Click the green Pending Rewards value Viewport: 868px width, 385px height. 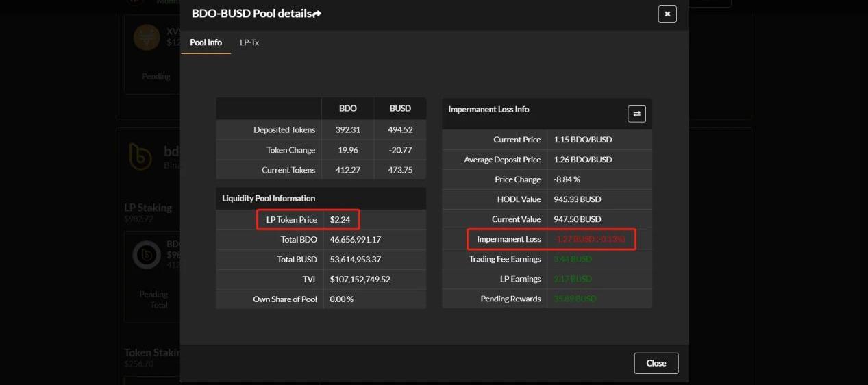click(x=575, y=299)
